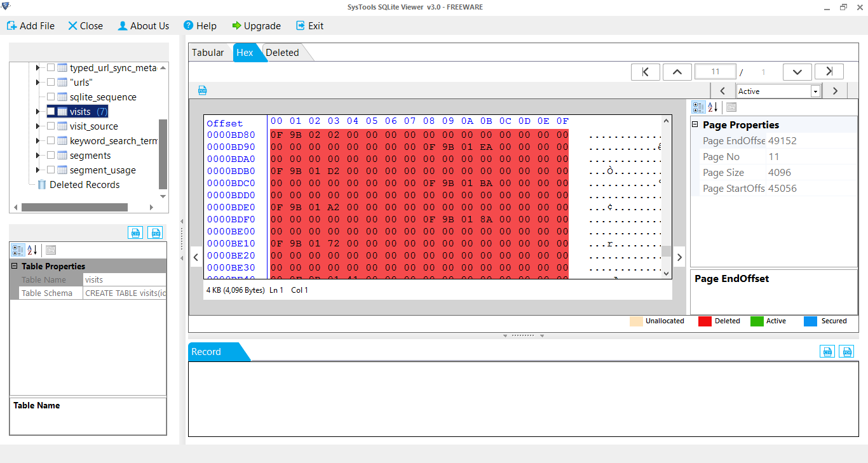Expand the "urls" tree node

click(x=37, y=83)
